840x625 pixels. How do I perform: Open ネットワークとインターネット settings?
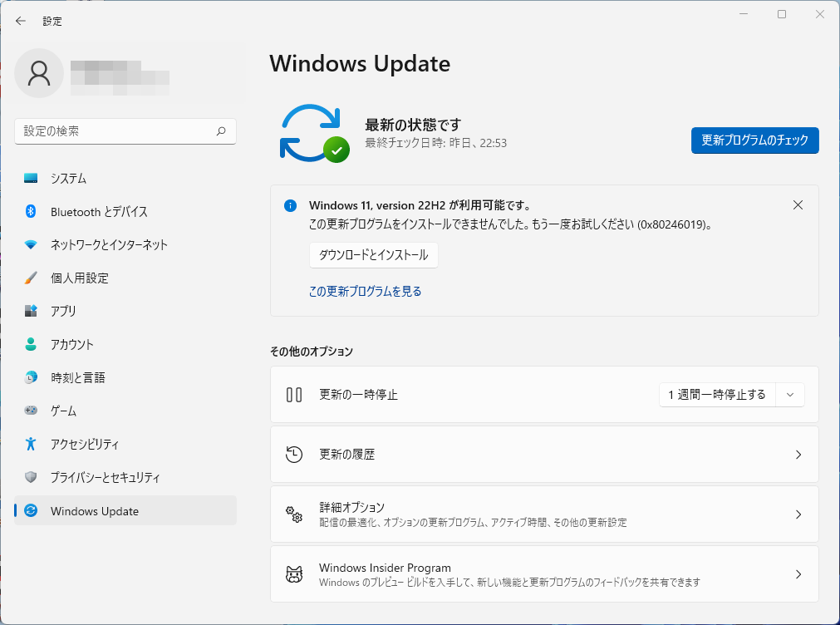click(125, 245)
